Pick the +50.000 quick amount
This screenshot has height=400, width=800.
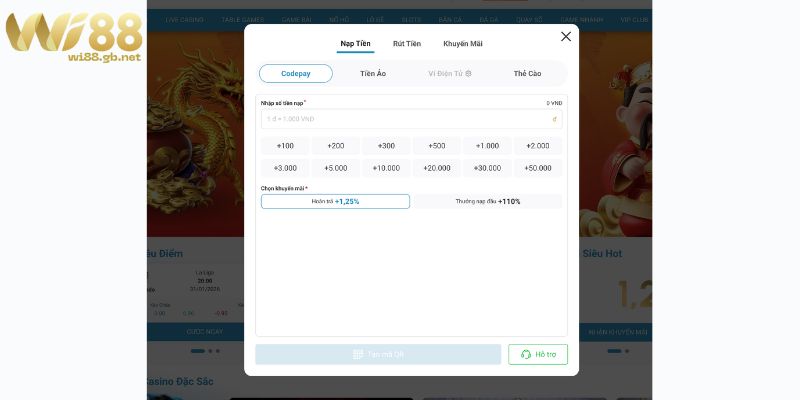[x=538, y=168]
